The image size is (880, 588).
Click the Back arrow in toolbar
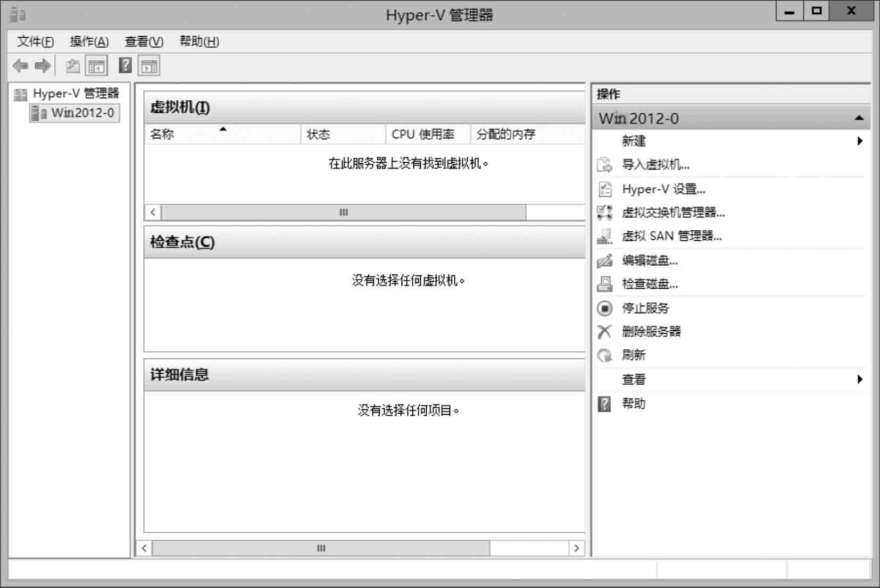click(x=20, y=66)
